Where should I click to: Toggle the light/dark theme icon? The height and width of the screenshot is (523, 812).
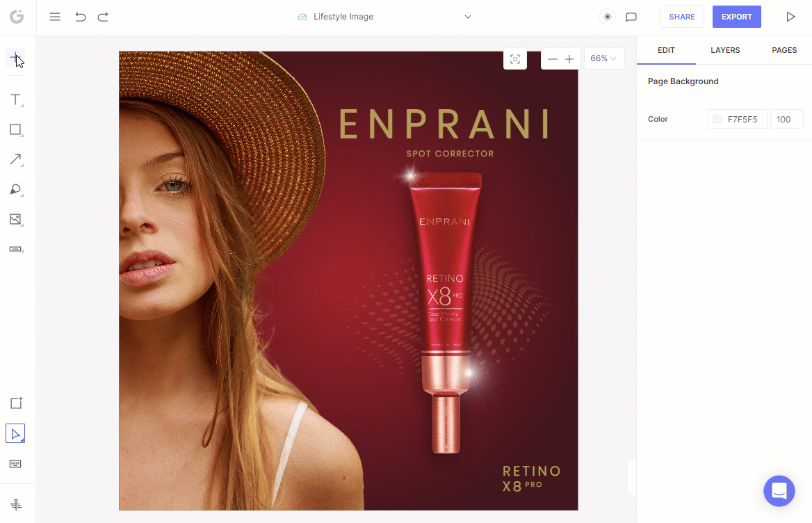[608, 17]
